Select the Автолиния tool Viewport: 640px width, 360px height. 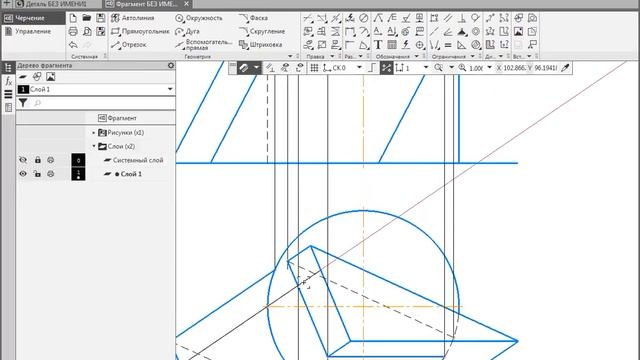(133, 18)
